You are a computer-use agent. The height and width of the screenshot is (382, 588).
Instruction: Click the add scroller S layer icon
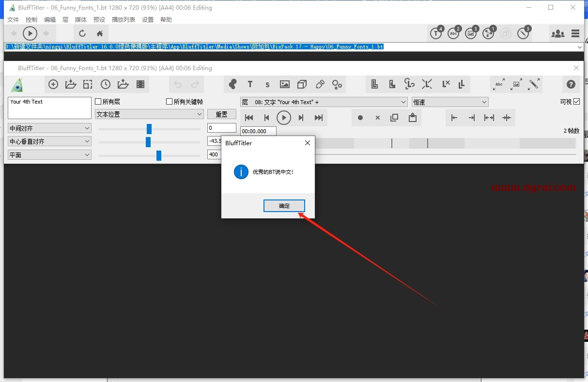(267, 84)
